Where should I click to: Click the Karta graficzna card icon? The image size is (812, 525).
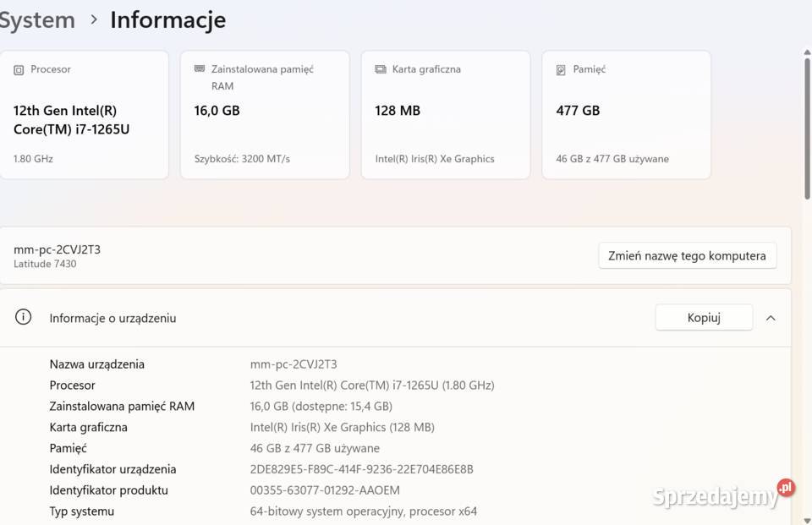pyautogui.click(x=381, y=69)
